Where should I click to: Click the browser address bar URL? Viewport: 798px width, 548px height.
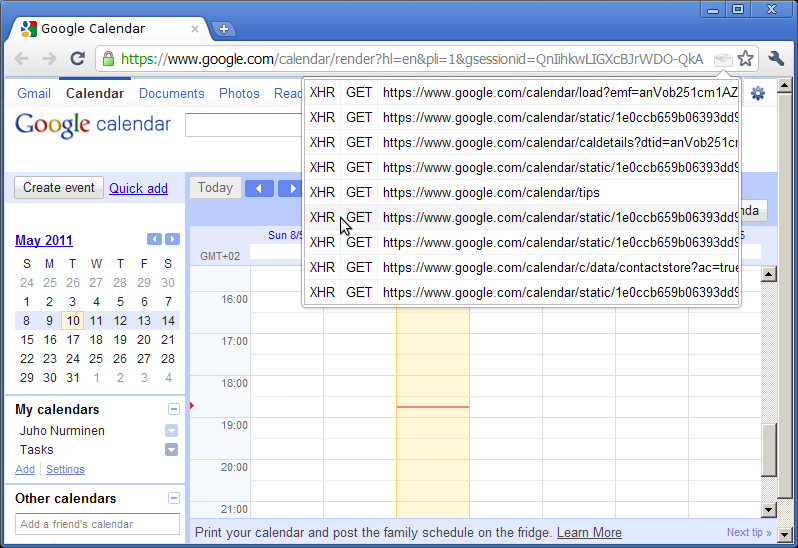click(412, 60)
